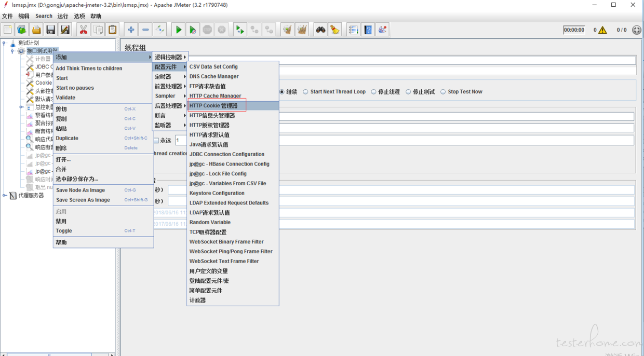Expand the 总控制器 tree node handle
Viewport: 644px width, 356px height.
coord(21,107)
